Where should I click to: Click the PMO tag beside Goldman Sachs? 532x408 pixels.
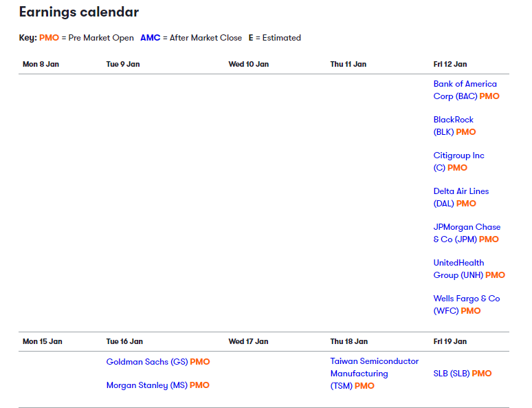[200, 362]
